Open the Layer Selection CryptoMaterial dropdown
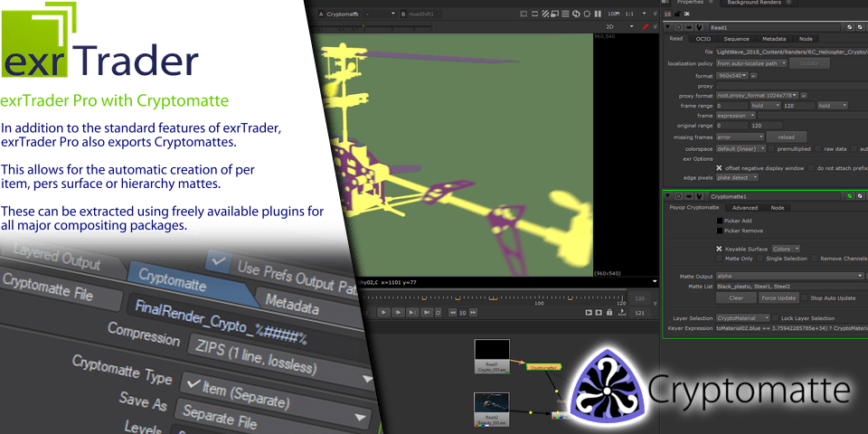The height and width of the screenshot is (434, 868). pos(743,318)
